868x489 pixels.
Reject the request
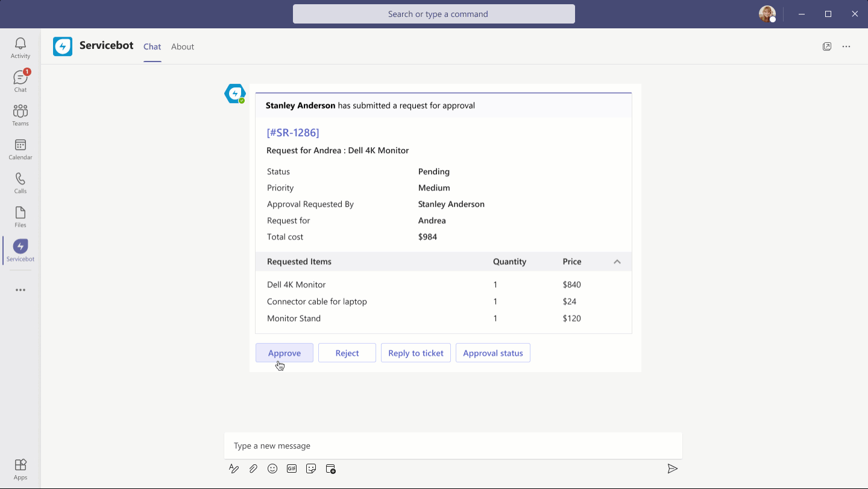point(347,353)
